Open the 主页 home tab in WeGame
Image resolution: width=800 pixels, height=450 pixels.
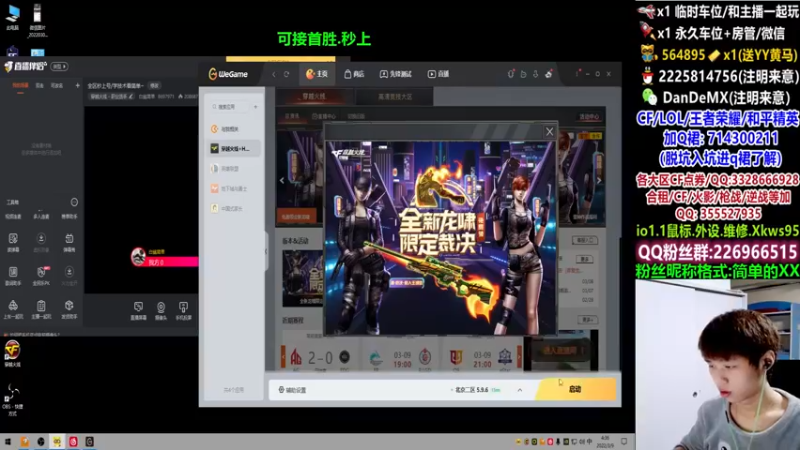coord(316,74)
